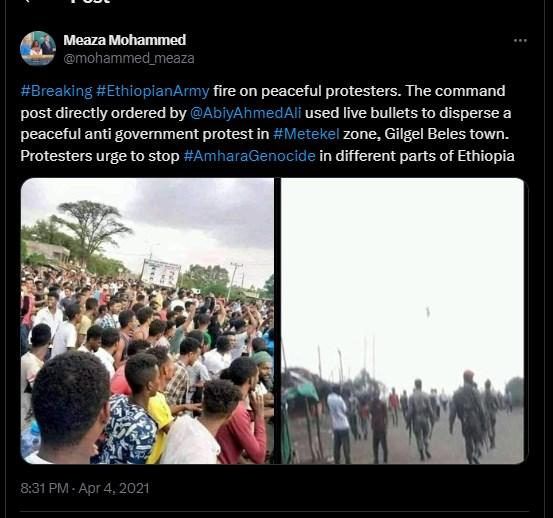Click the words 'Gilgel Beles town'
The height and width of the screenshot is (518, 553).
click(446, 134)
